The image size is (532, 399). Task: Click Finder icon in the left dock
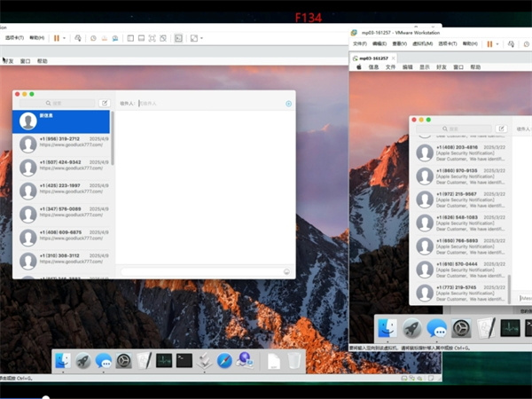tap(62, 360)
